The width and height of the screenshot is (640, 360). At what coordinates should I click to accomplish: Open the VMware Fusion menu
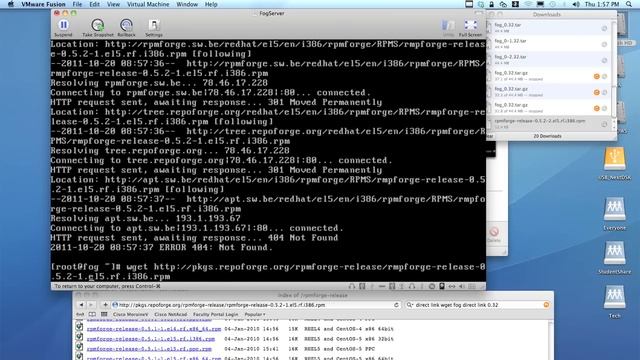(x=43, y=4)
